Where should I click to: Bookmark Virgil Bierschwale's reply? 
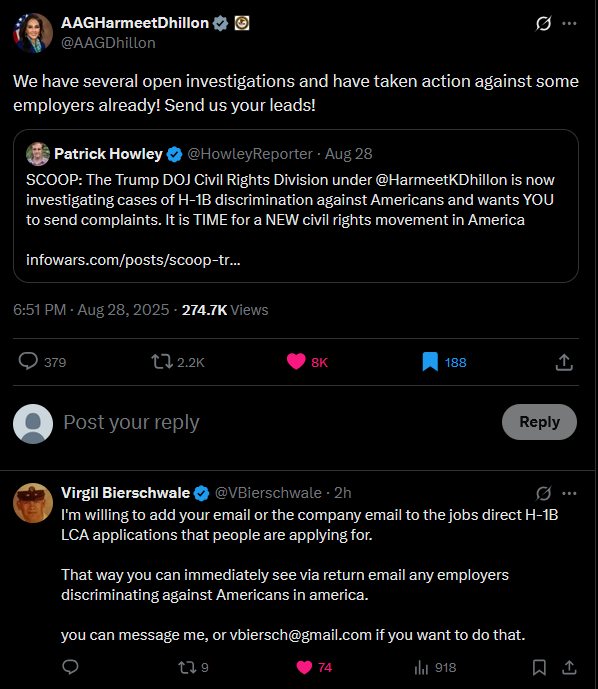[x=539, y=667]
